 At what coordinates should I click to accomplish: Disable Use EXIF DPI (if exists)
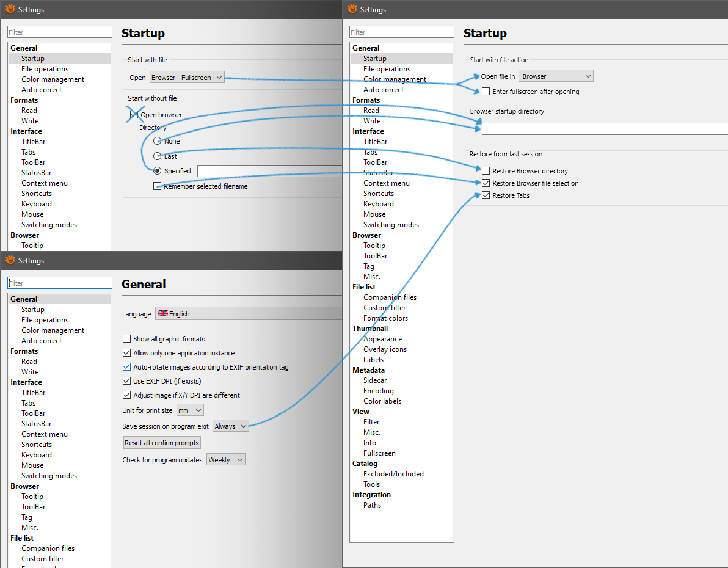[127, 381]
